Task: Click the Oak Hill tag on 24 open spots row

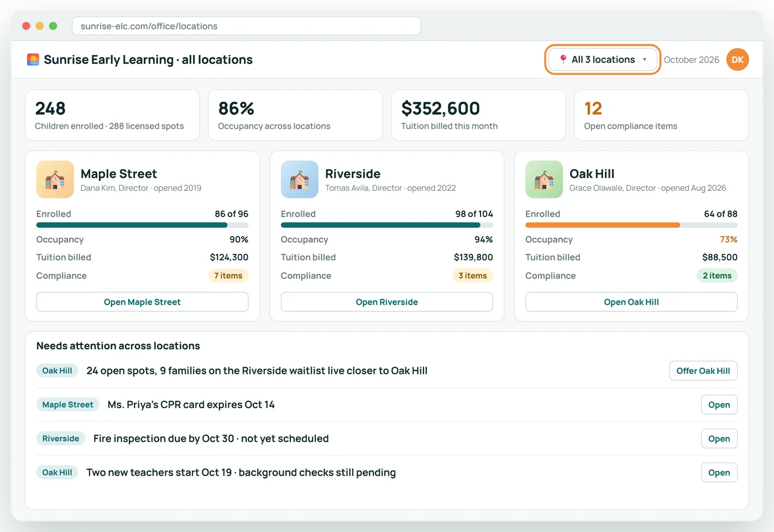Action: click(57, 371)
